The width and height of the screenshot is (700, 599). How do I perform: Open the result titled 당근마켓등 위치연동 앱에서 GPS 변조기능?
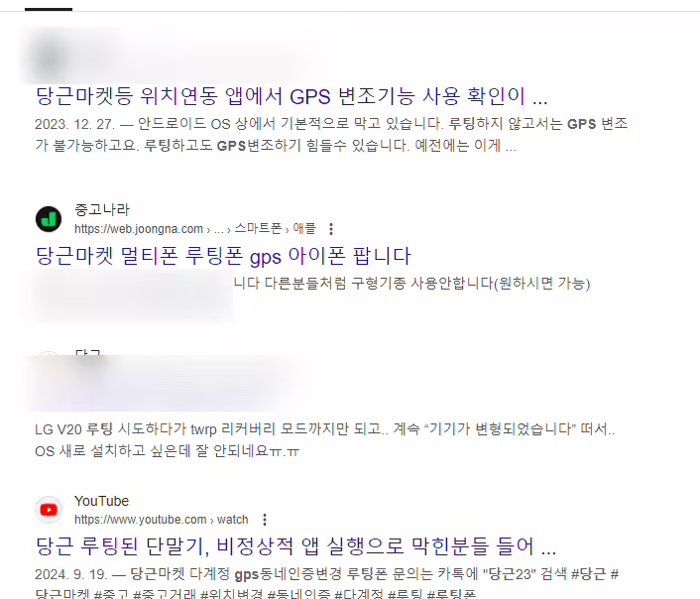292,96
